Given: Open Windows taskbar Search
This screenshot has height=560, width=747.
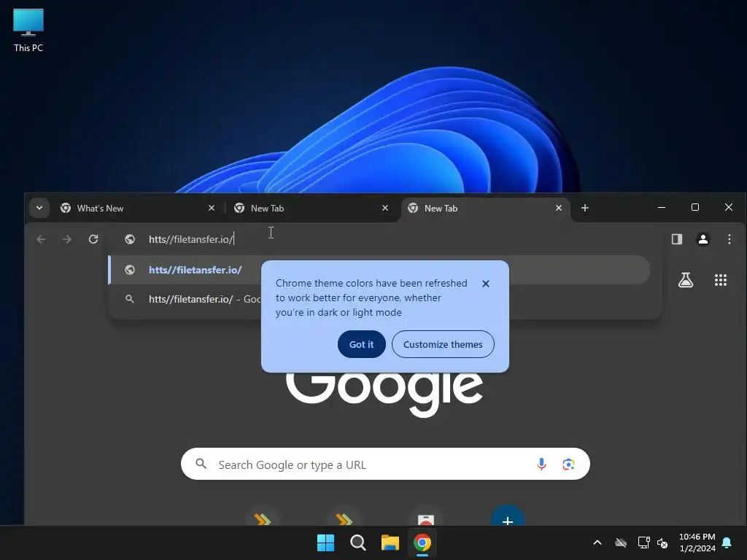Looking at the screenshot, I should (357, 542).
